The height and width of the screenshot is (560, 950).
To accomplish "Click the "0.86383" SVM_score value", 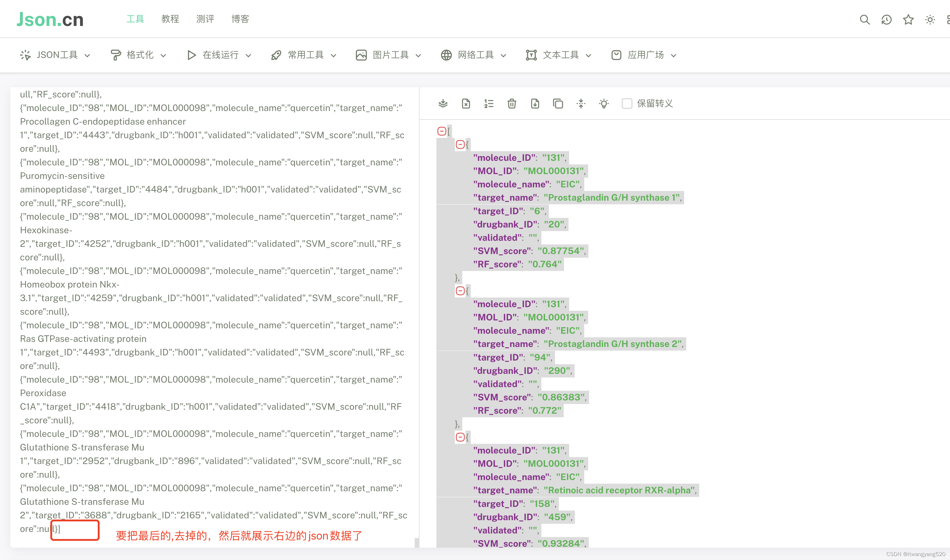I will tap(561, 397).
